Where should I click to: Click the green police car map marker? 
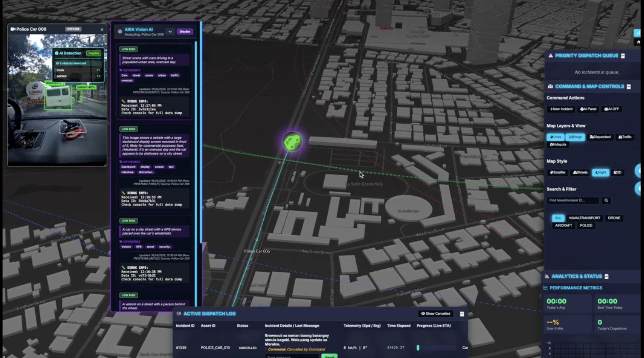pyautogui.click(x=292, y=142)
